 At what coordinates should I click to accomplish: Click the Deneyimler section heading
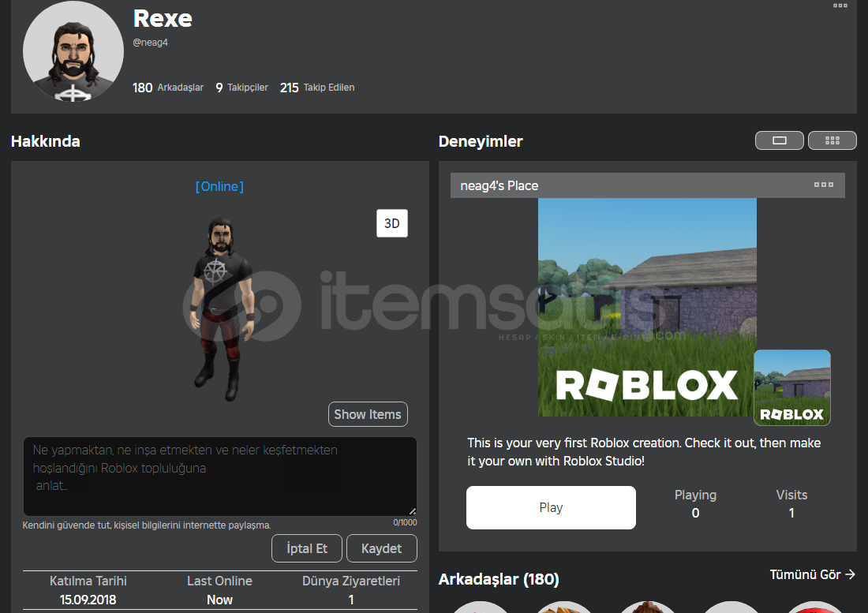pyautogui.click(x=481, y=142)
